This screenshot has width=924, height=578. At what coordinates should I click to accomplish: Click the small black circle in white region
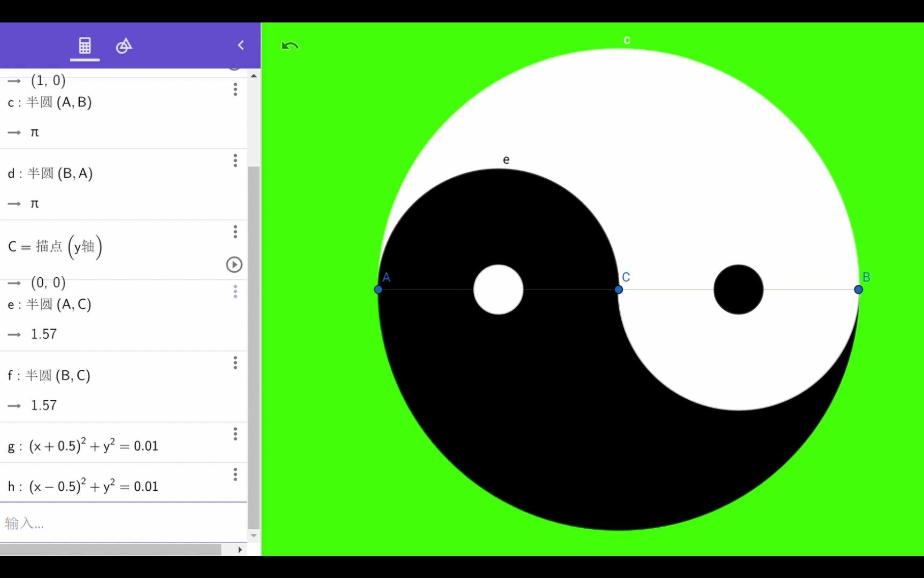click(738, 290)
